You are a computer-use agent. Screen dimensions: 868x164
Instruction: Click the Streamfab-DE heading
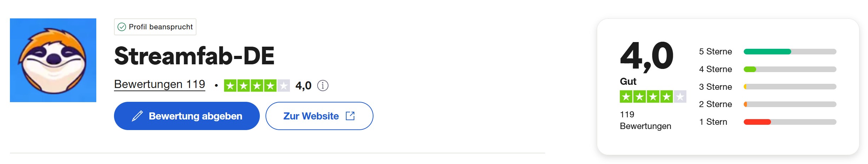click(x=194, y=56)
